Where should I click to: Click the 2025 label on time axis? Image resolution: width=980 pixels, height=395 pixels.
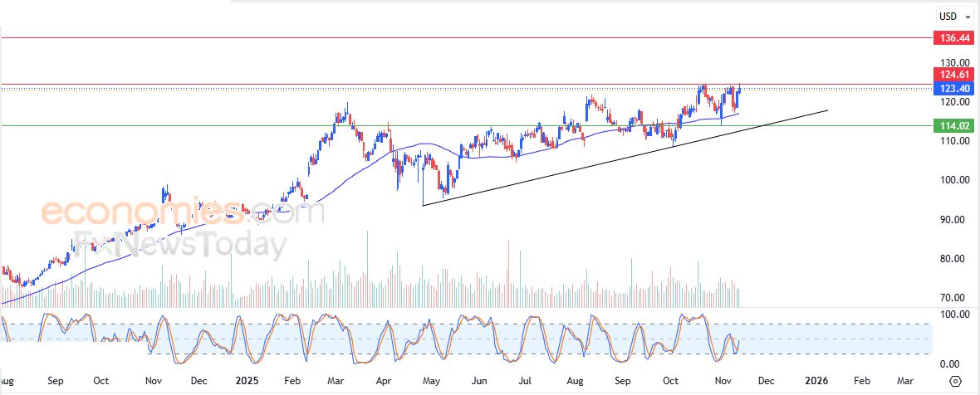[247, 381]
